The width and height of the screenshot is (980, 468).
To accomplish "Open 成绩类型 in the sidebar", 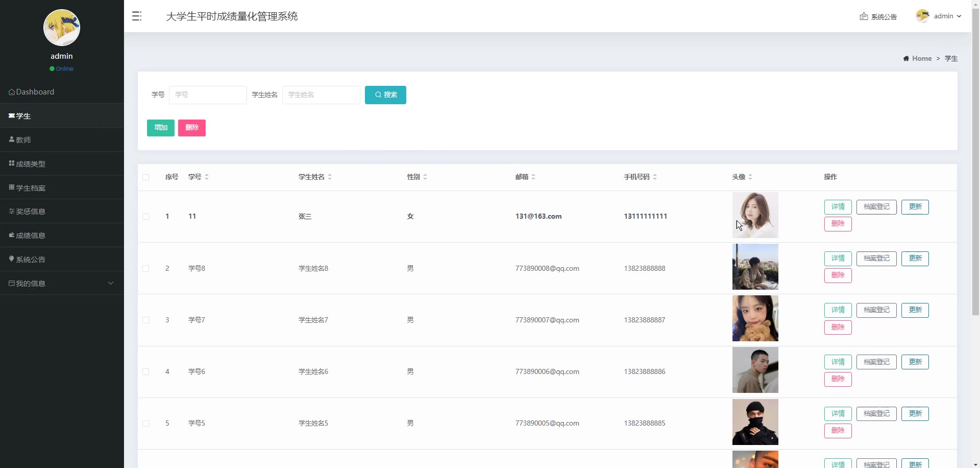I will [62, 164].
